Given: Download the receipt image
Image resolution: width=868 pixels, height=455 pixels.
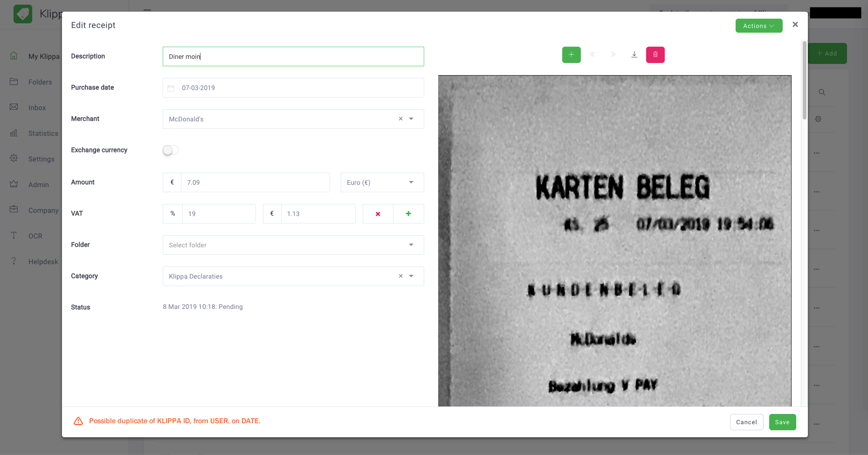Looking at the screenshot, I should (634, 55).
